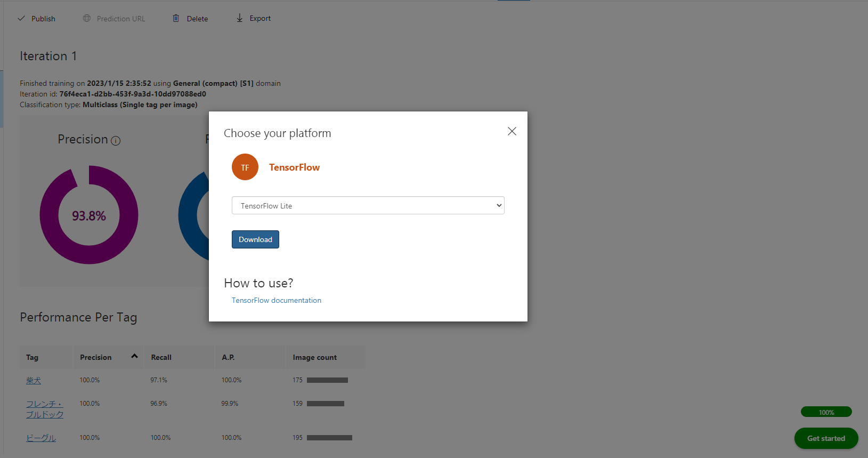
Task: Click the 159 image count bar
Action: coord(326,404)
